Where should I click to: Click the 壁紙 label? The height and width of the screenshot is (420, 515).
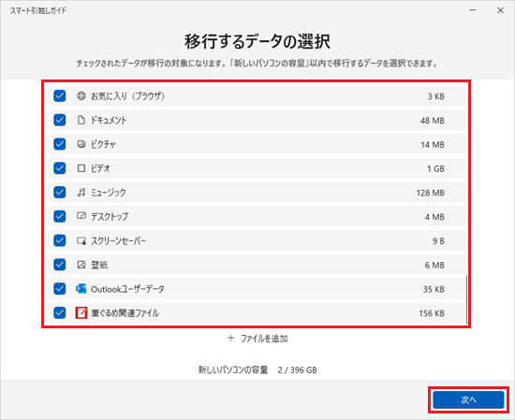click(x=99, y=265)
